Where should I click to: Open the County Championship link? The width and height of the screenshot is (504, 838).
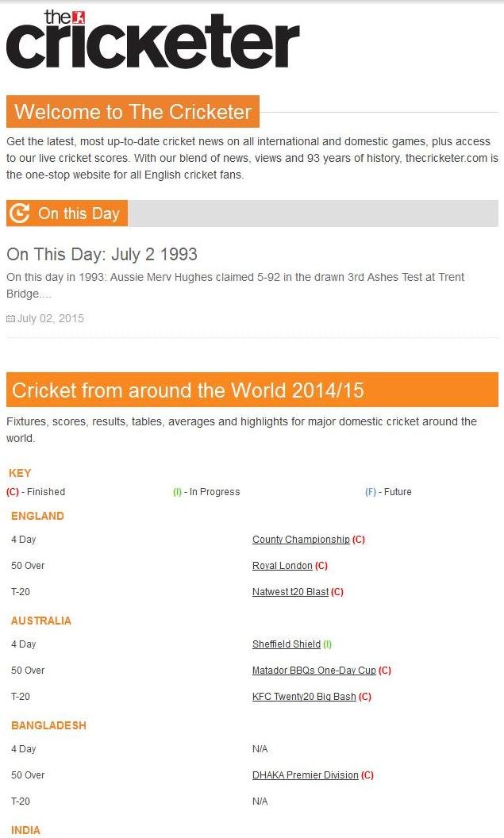tap(301, 540)
